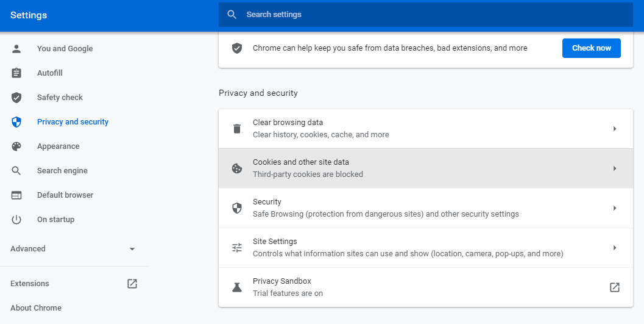Open Appearance settings section
Viewport: 644px width, 324px height.
(x=58, y=146)
